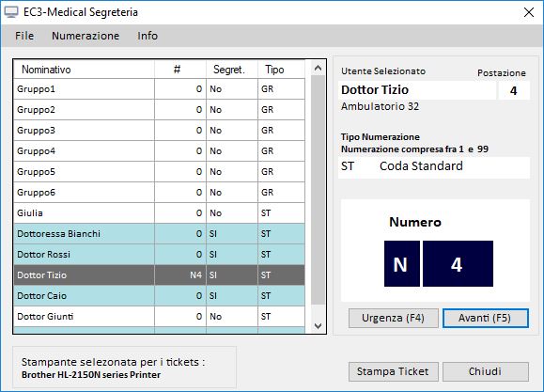Click the EC3-Medical monitor icon in title bar

pos(10,12)
